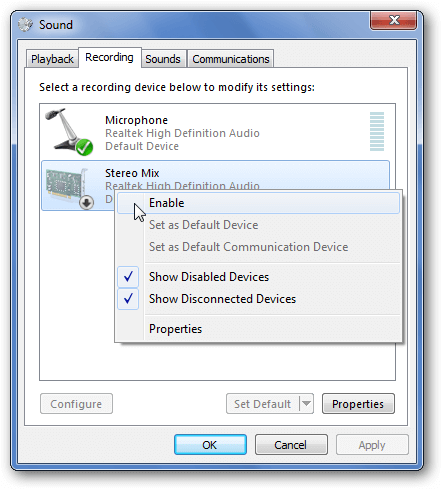Click the disabled down-arrow badge on Stereo Mix
442x489 pixels.
(x=86, y=202)
